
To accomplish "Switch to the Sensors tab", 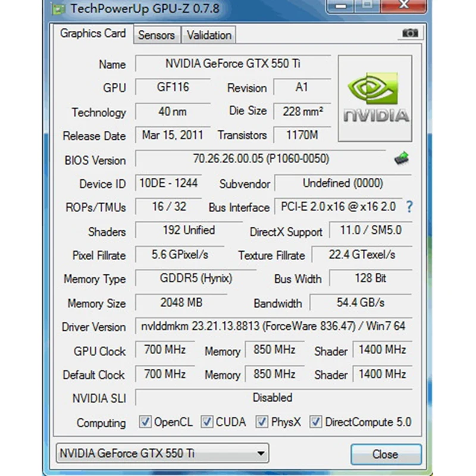I will 156,35.
